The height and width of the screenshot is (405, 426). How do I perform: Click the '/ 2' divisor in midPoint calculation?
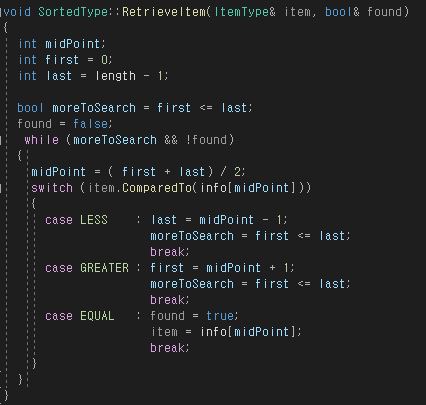pyautogui.click(x=232, y=172)
